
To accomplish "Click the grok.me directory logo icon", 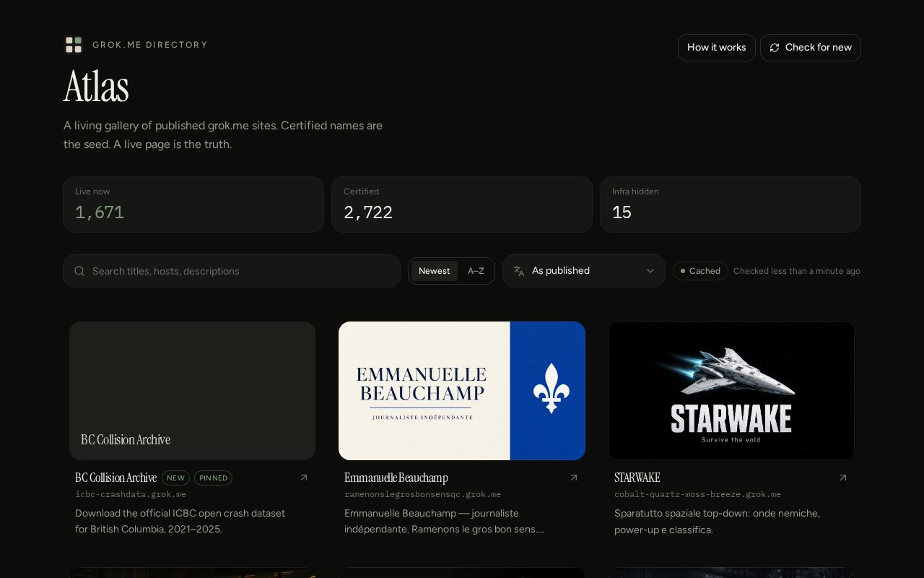I will tap(74, 45).
